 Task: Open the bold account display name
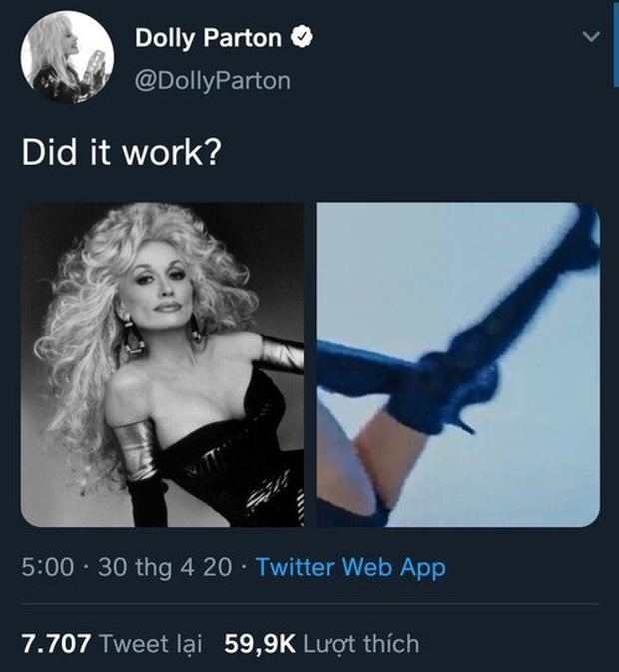208,38
